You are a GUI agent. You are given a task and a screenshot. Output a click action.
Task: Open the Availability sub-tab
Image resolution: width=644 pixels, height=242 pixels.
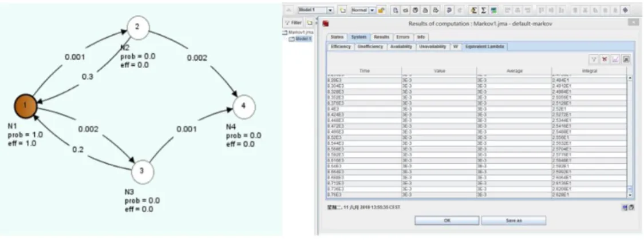coord(401,47)
